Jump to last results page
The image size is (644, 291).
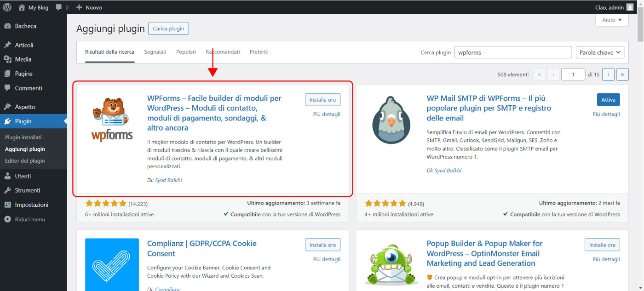[x=622, y=74]
